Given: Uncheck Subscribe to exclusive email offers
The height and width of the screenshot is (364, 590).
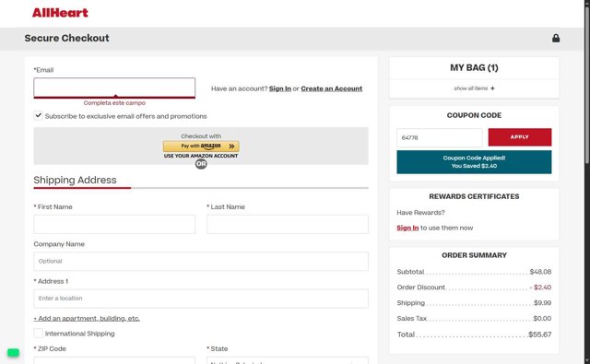Looking at the screenshot, I should pyautogui.click(x=38, y=116).
